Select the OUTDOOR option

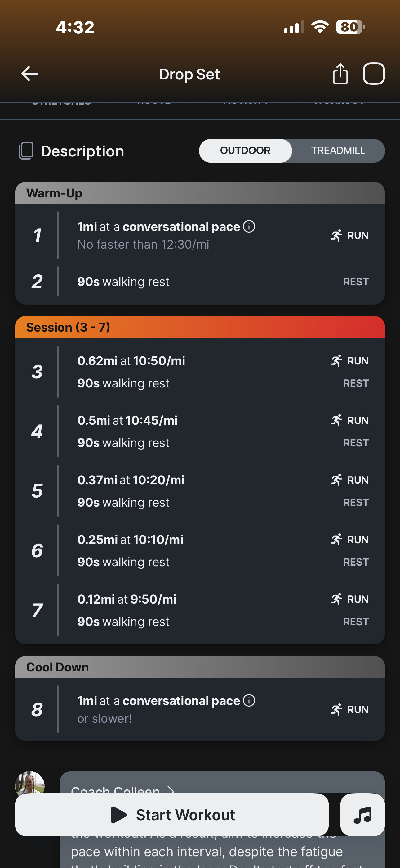tap(245, 151)
